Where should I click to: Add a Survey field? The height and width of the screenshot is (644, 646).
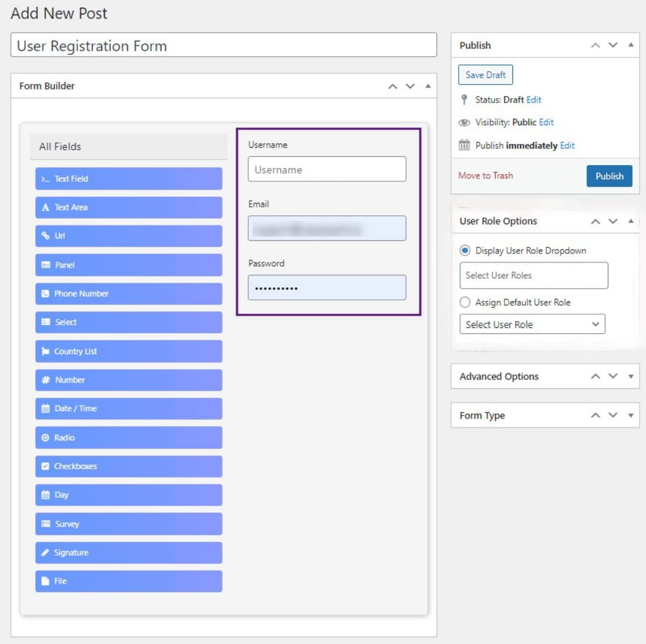coord(128,524)
